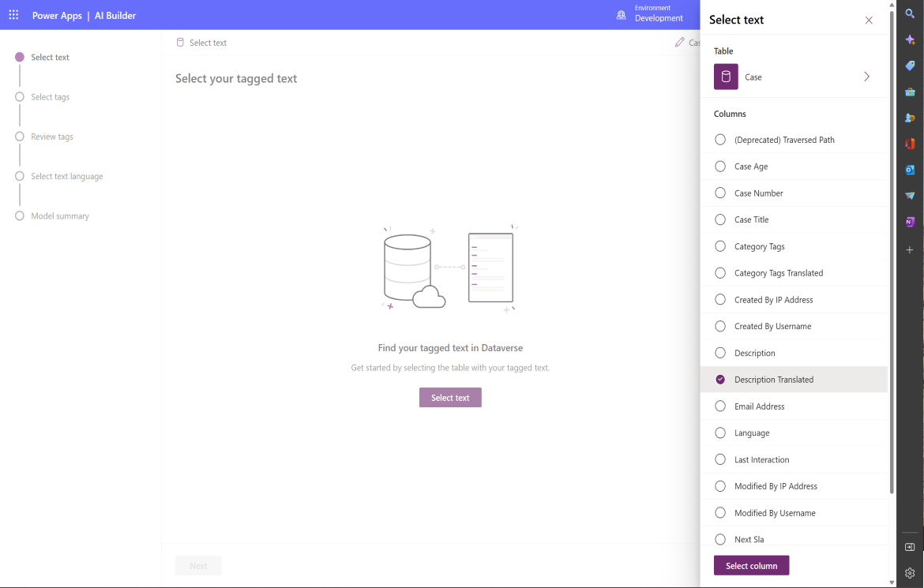Go to Select text language step
Image resolution: width=924 pixels, height=588 pixels.
[x=66, y=176]
